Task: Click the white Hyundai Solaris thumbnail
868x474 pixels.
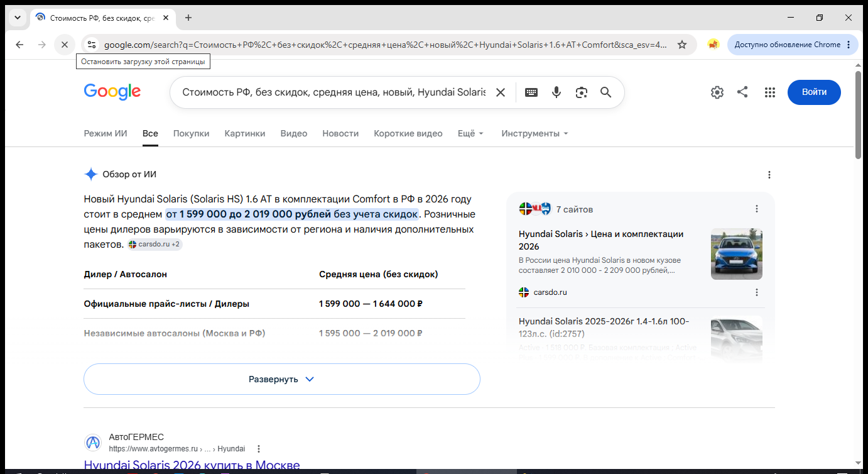Action: [737, 338]
